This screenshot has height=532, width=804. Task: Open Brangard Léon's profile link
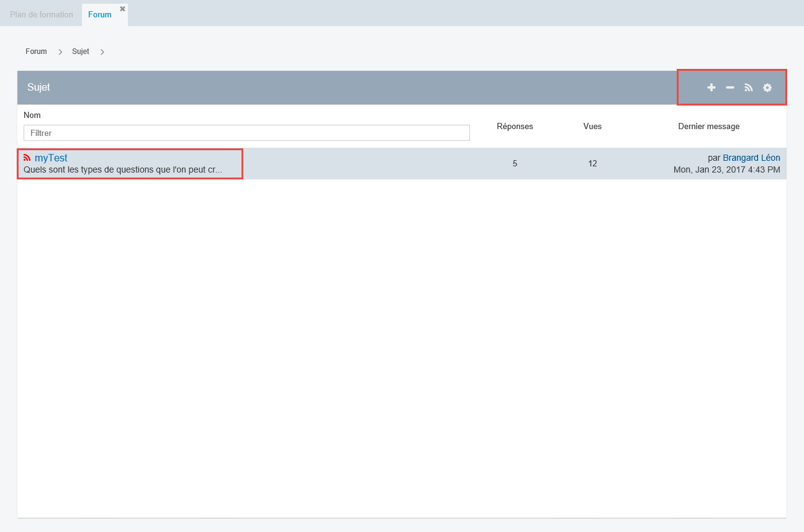click(751, 158)
